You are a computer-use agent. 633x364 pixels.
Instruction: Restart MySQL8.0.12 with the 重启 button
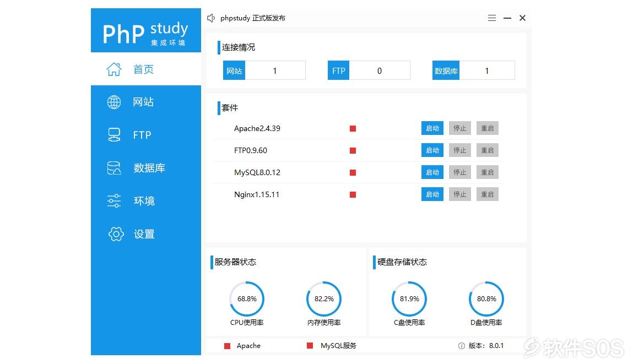[x=487, y=172]
